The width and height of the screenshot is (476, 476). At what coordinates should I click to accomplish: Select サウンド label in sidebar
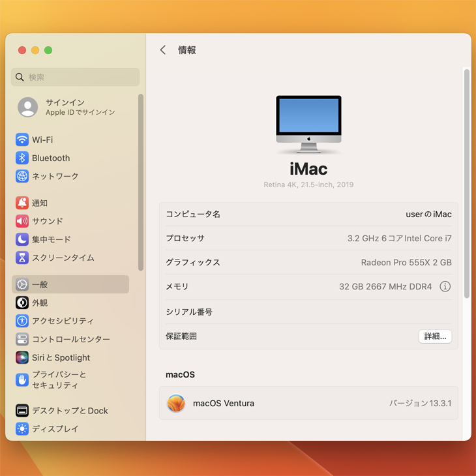(48, 221)
